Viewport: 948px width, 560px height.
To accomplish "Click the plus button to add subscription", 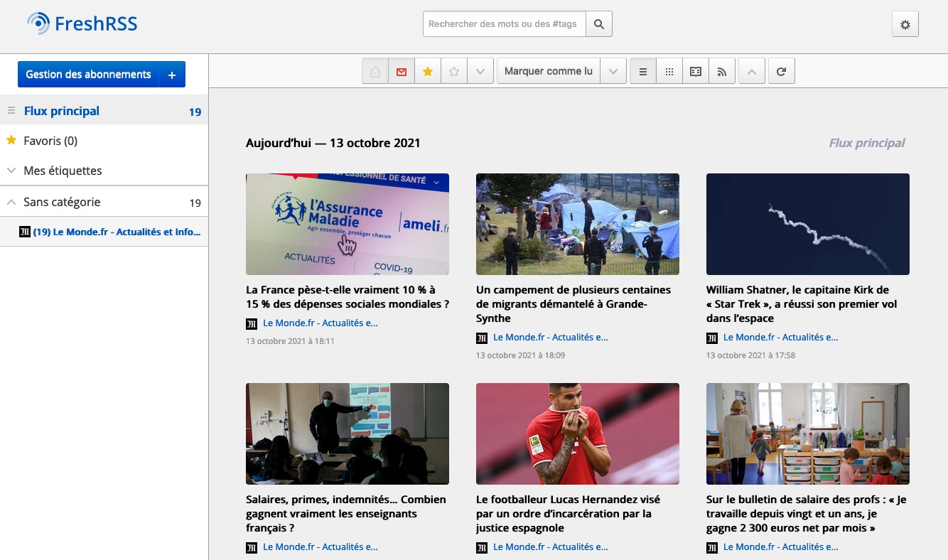I will [172, 75].
